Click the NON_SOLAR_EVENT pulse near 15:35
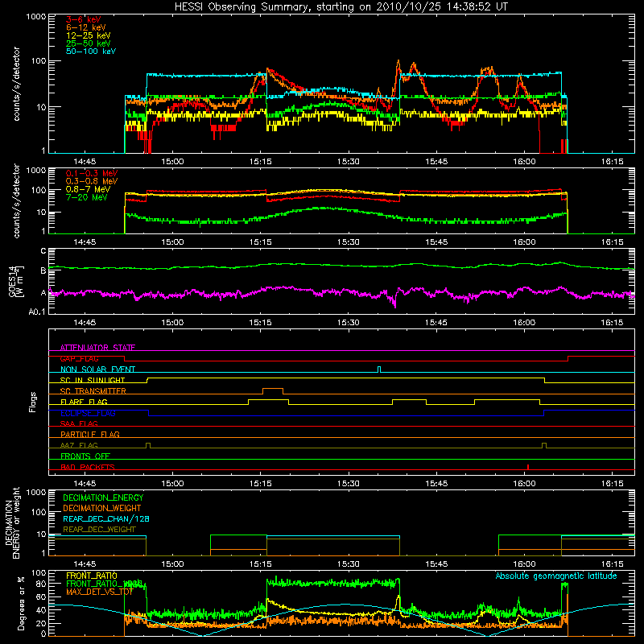This screenshot has height=644, width=644. (379, 369)
